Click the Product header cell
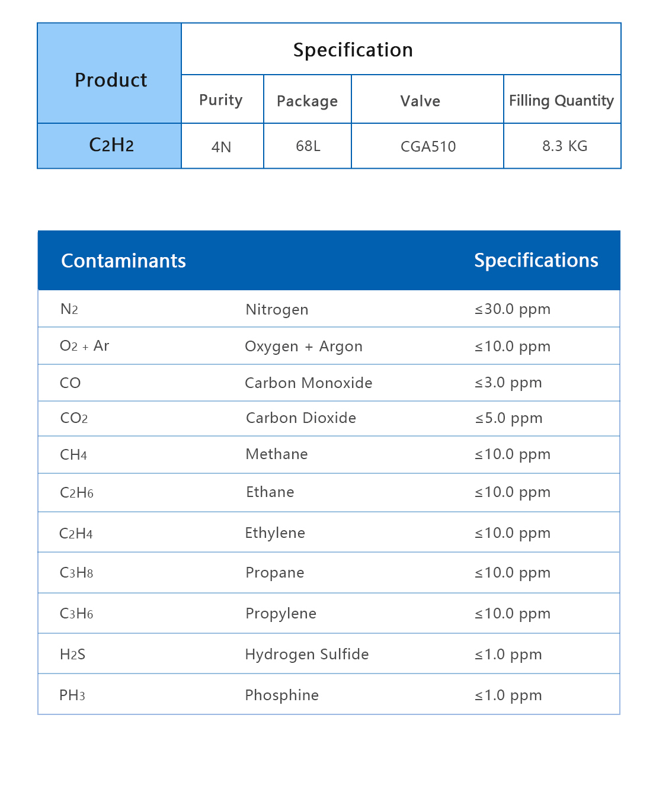Viewport: 672px width, 792px height. (x=110, y=80)
